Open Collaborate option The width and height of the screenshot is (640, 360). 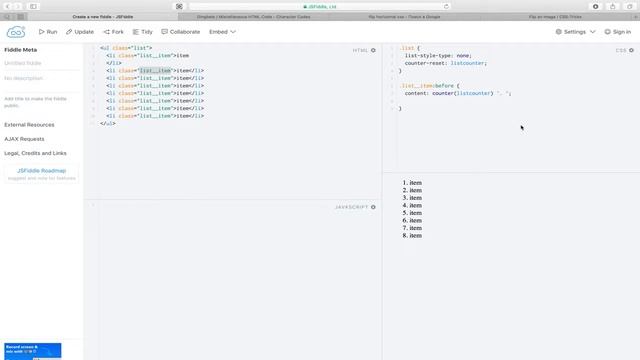[180, 32]
